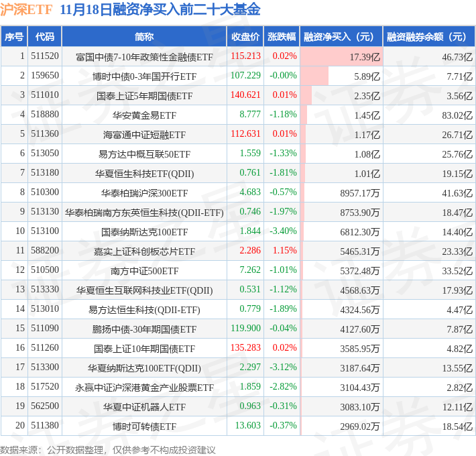Image resolution: width=476 pixels, height=456 pixels.
Task: Select 华夏中证机器人ETF name
Action: pos(144,407)
